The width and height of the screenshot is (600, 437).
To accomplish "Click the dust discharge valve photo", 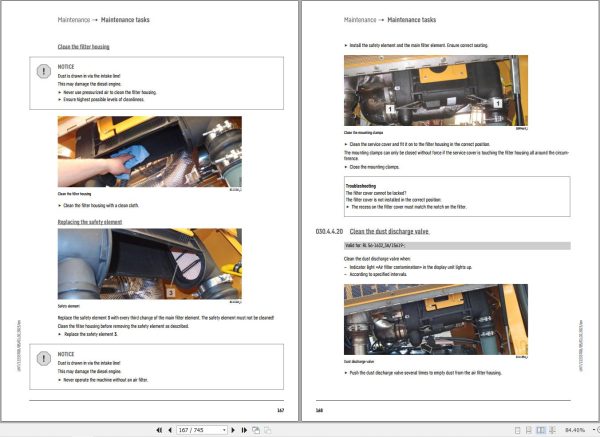I will click(436, 320).
